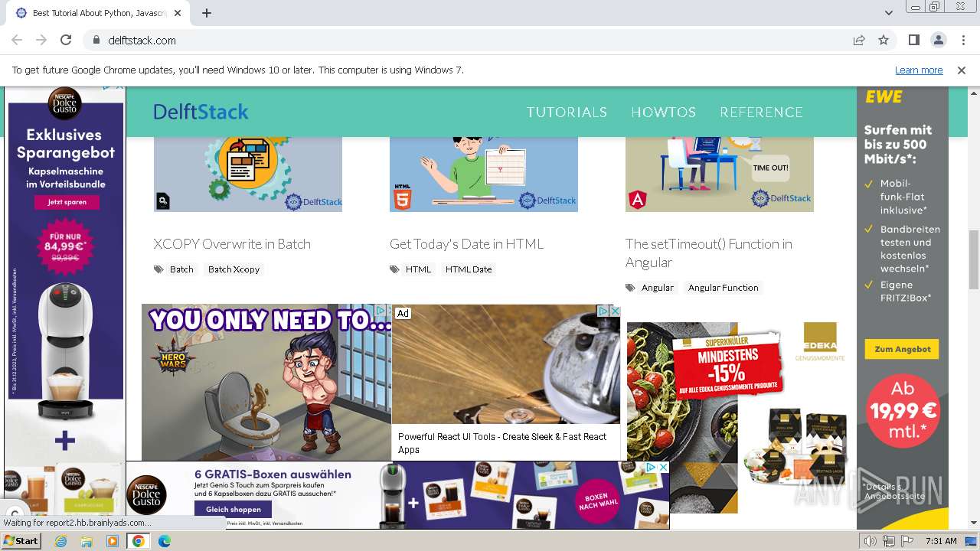Viewport: 980px width, 551px height.
Task: Open XCOPY Overwrite in Batch article
Action: click(x=232, y=244)
